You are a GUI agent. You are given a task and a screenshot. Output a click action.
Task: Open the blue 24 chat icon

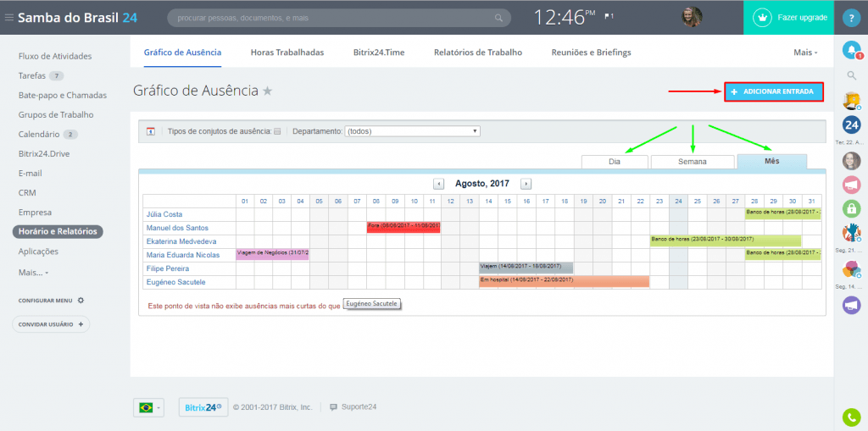click(851, 124)
